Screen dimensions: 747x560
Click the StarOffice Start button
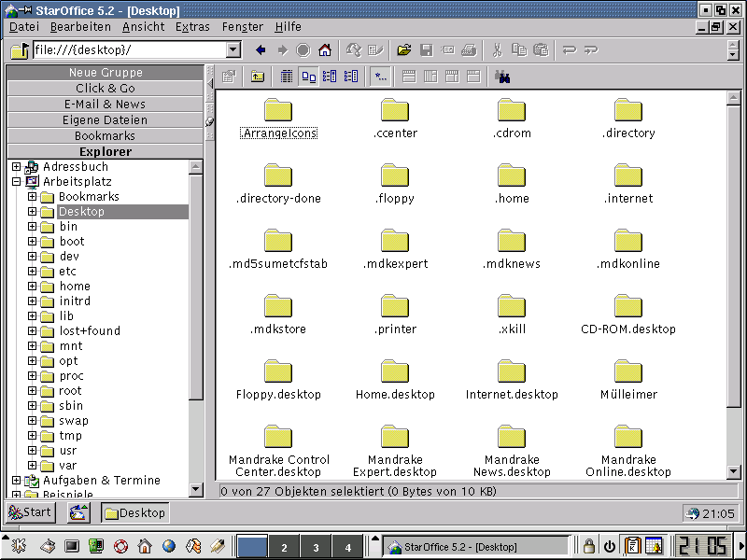[x=30, y=512]
